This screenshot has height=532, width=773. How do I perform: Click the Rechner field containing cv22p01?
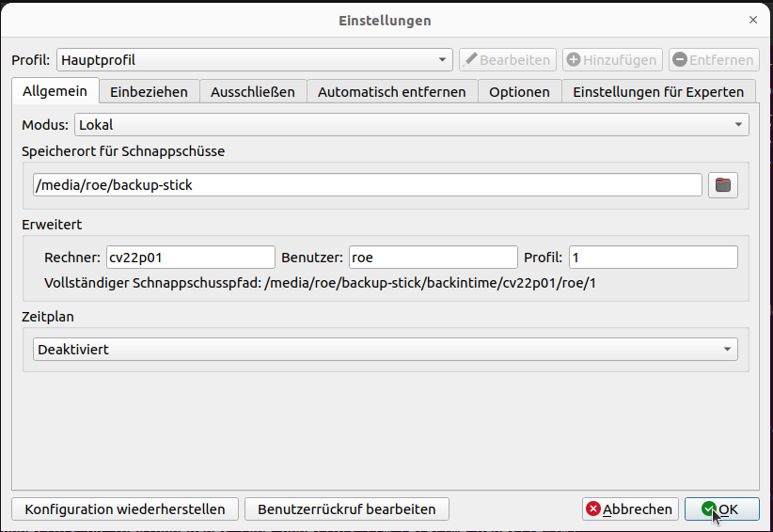coord(189,258)
